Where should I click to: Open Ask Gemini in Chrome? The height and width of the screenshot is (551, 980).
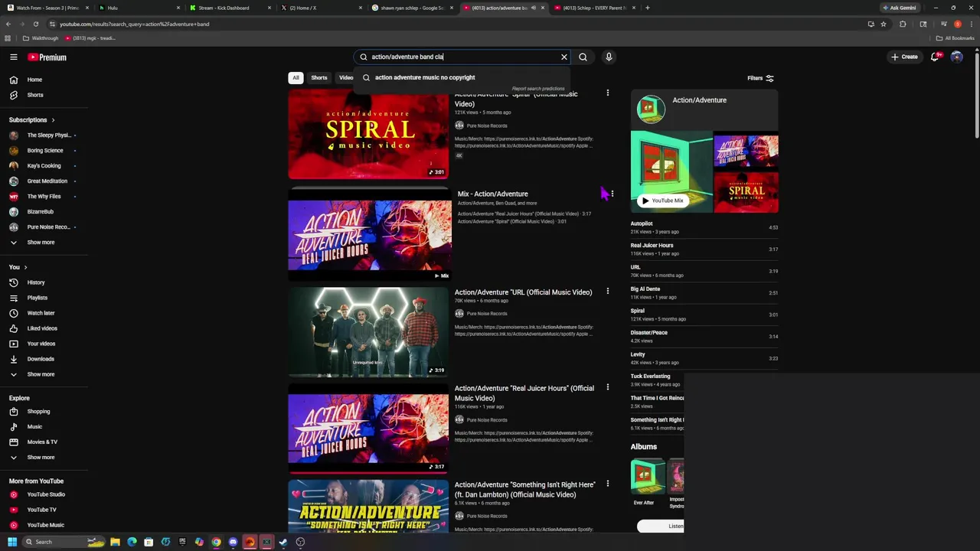tap(900, 8)
